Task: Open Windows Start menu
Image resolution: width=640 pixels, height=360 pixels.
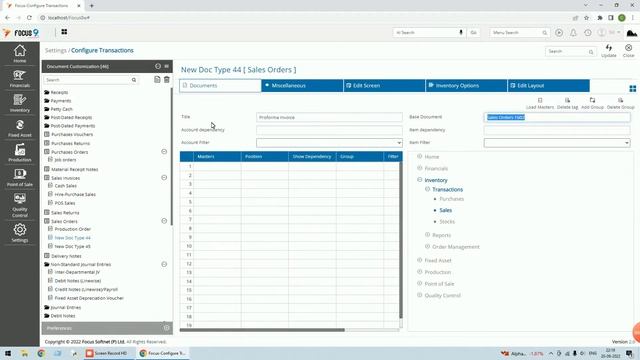Action: tap(7, 353)
